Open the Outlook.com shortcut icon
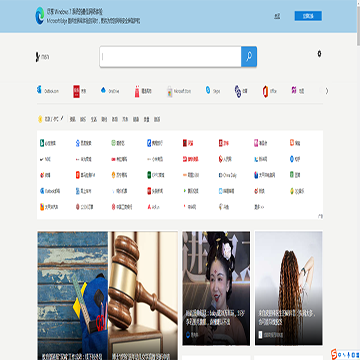Image resolution: width=360 pixels, height=360 pixels. coord(39,90)
